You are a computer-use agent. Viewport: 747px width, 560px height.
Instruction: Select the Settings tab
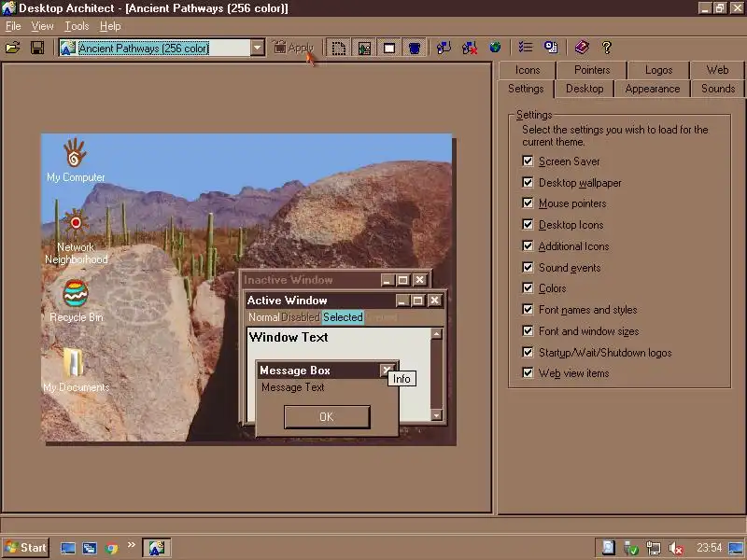pyautogui.click(x=526, y=89)
